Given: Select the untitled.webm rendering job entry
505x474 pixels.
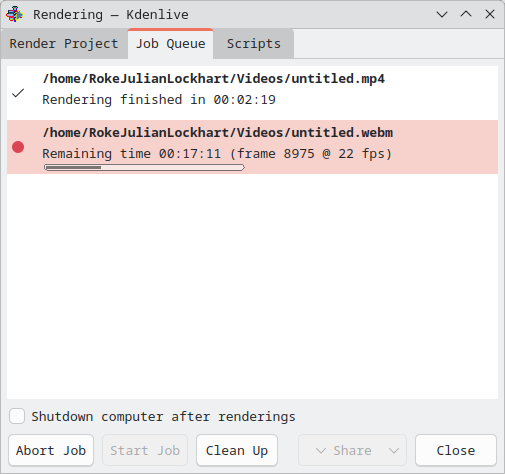Looking at the screenshot, I should [252, 147].
